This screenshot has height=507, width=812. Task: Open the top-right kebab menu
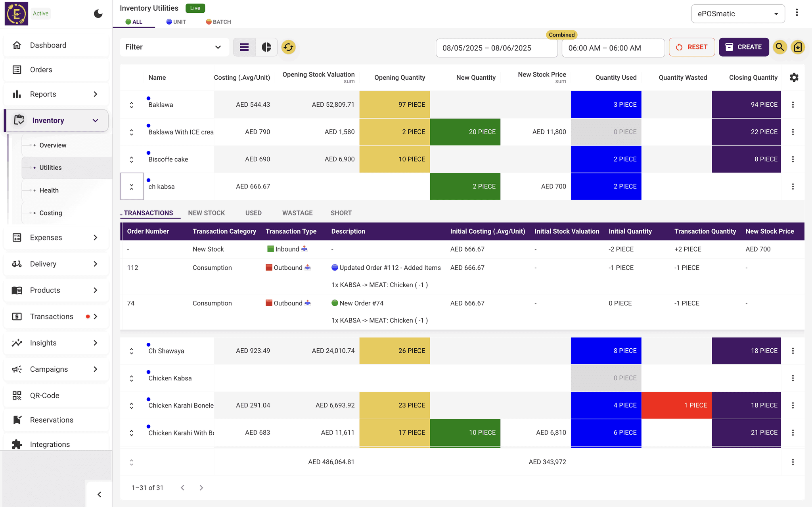click(x=797, y=13)
